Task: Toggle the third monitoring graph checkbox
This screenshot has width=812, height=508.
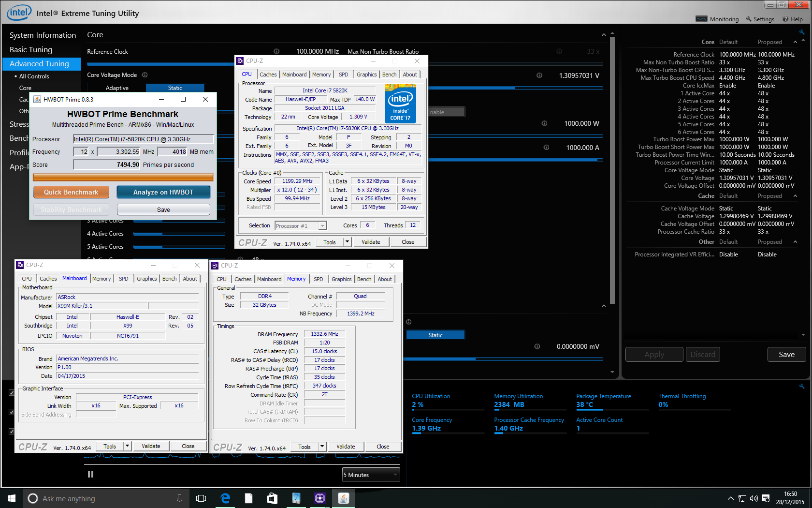Action: click(11, 431)
